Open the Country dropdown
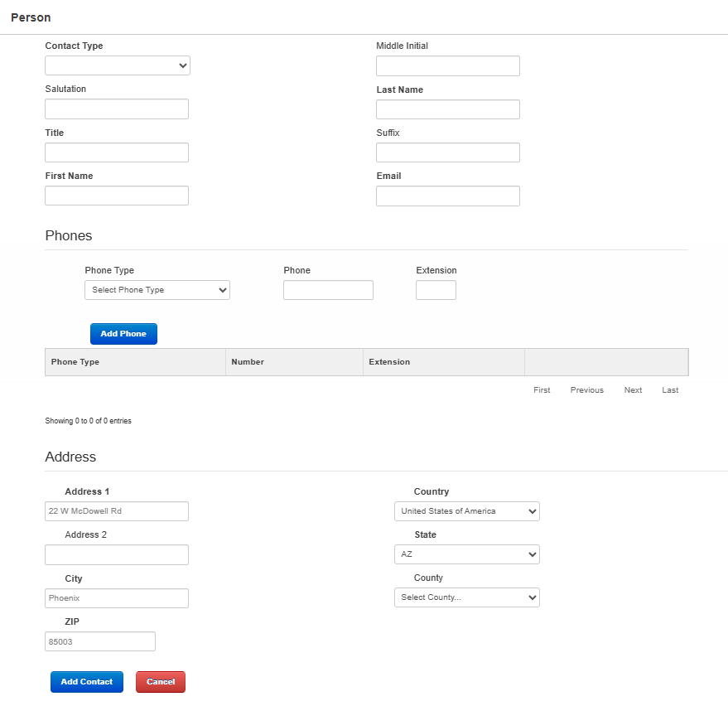The height and width of the screenshot is (706, 728). [466, 511]
